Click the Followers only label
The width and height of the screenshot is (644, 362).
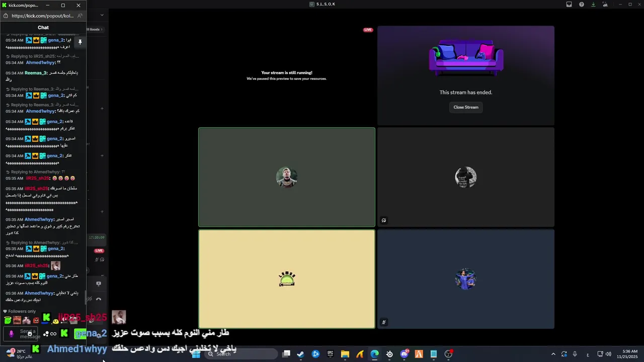[x=22, y=311]
